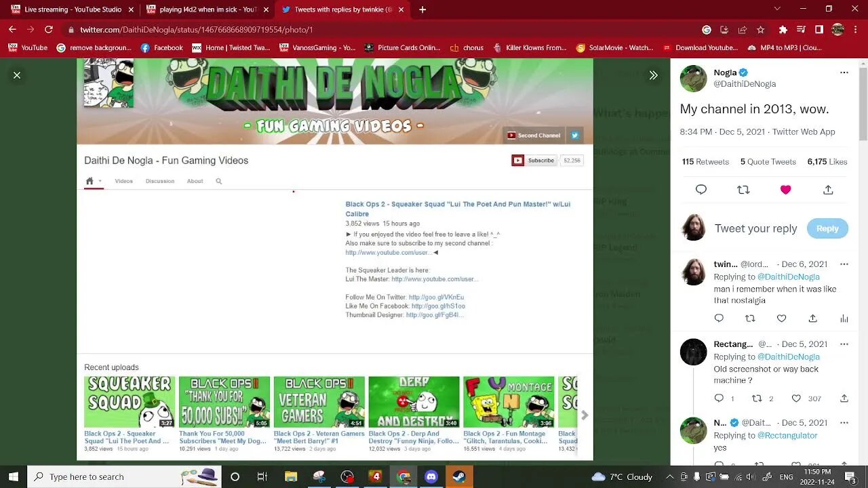Like Rectangulator's 'Old screenshot' reply

[x=797, y=399]
